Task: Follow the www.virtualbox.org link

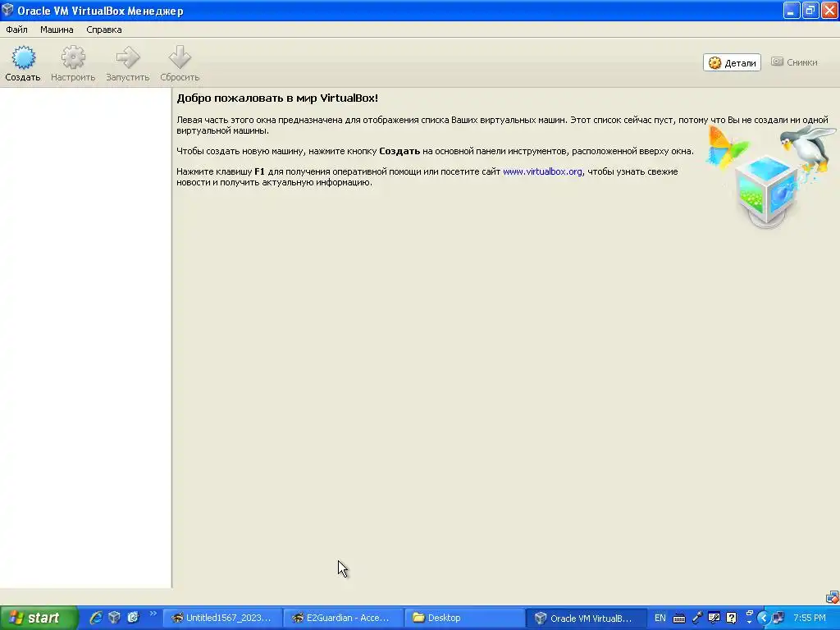Action: [x=542, y=171]
